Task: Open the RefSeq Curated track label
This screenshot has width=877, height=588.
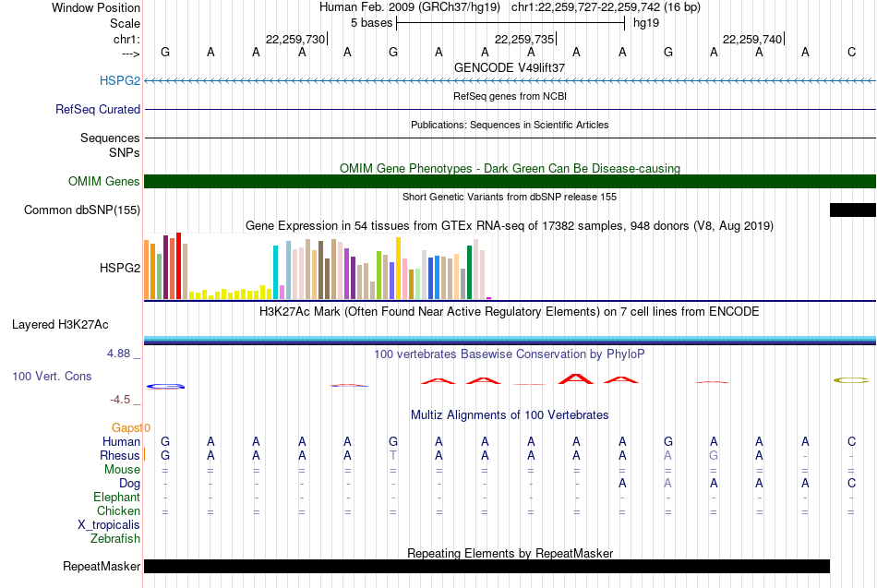Action: pos(98,109)
